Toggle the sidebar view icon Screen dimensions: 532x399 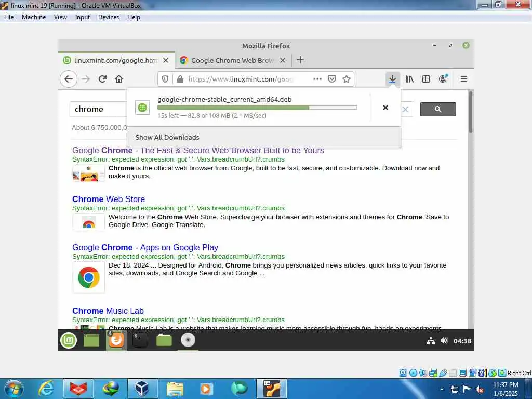coord(426,79)
